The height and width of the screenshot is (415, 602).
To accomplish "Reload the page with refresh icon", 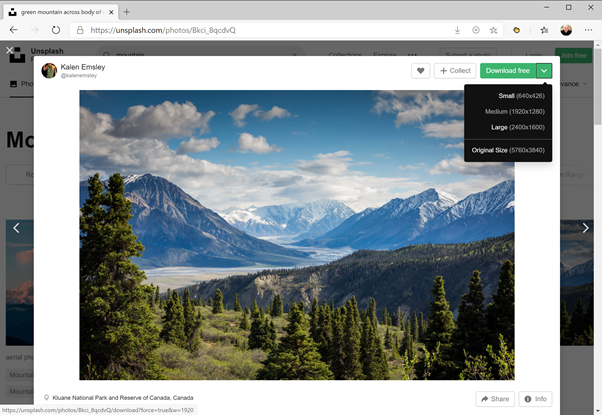I will point(56,30).
